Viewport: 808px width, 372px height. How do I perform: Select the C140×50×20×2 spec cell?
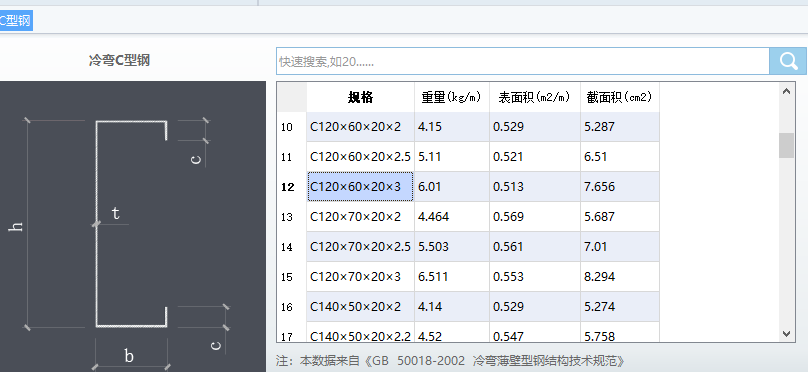click(360, 307)
